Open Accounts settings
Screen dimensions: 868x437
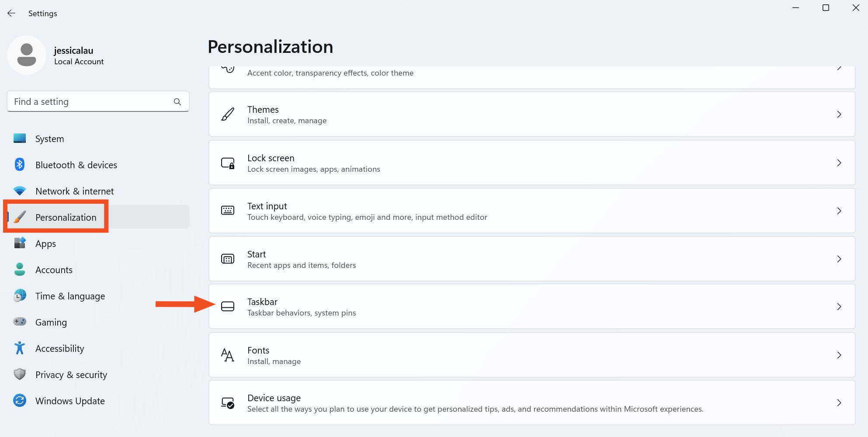[98, 270]
